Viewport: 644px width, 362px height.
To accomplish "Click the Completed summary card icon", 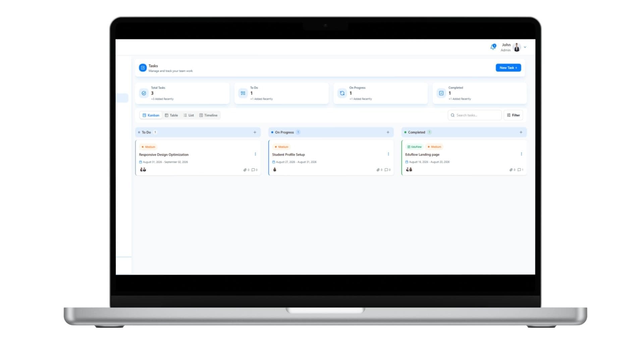I will [441, 93].
